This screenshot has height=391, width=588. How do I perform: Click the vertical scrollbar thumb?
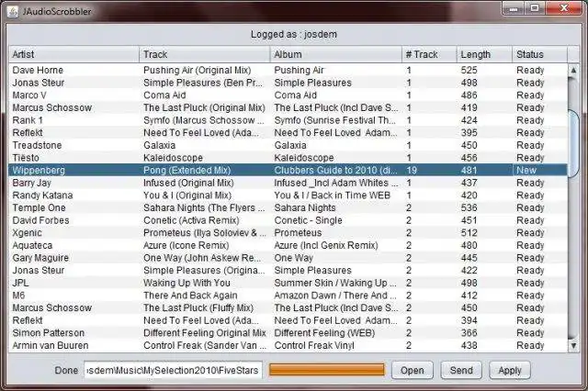click(x=573, y=143)
